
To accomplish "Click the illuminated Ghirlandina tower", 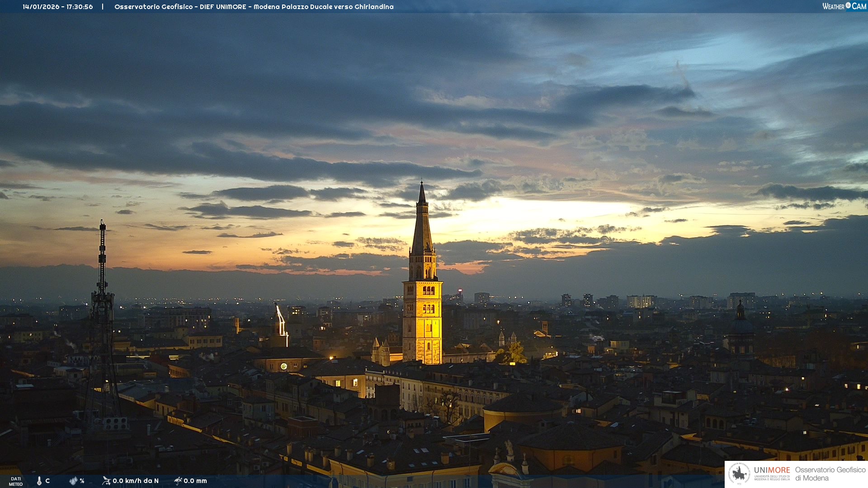I will click(422, 316).
